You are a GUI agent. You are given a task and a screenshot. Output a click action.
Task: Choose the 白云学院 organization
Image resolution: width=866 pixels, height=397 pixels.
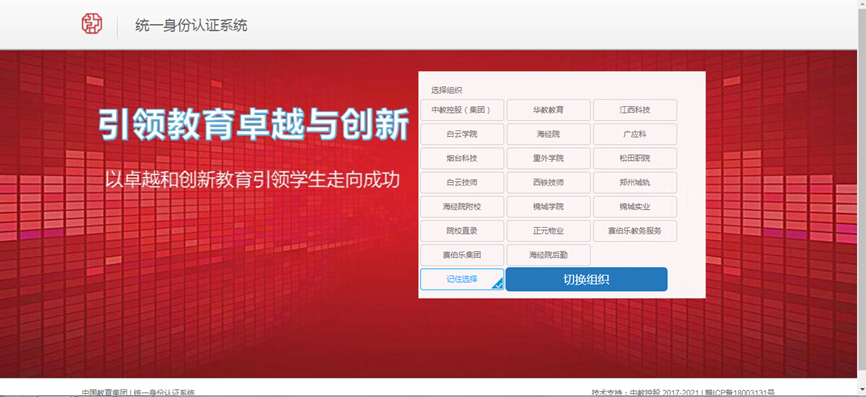(x=462, y=134)
